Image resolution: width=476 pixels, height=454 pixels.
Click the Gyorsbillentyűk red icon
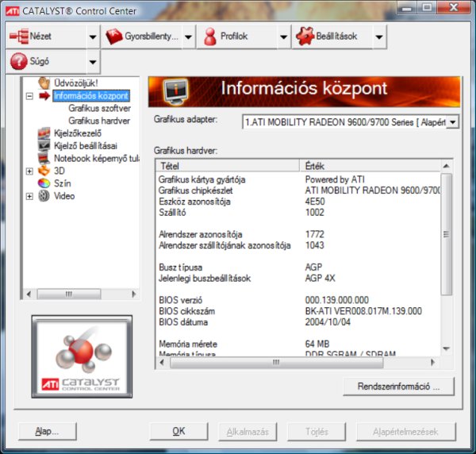point(113,37)
